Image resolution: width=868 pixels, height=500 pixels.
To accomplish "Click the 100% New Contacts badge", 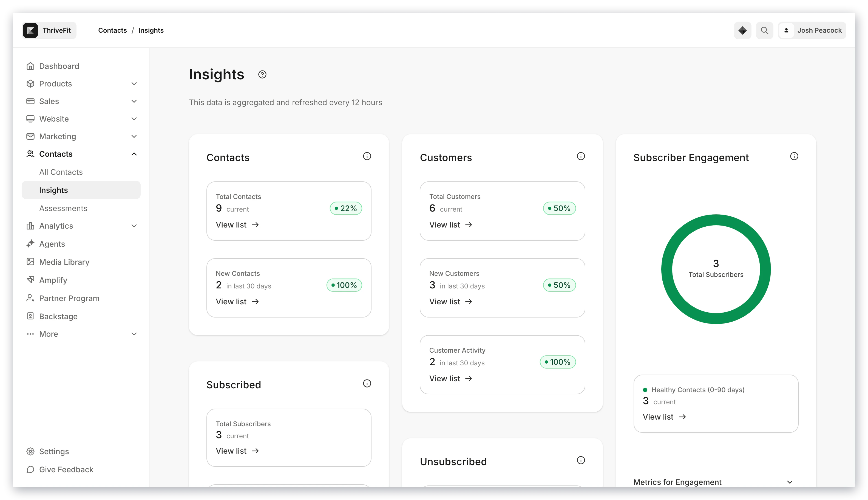I will click(x=344, y=285).
